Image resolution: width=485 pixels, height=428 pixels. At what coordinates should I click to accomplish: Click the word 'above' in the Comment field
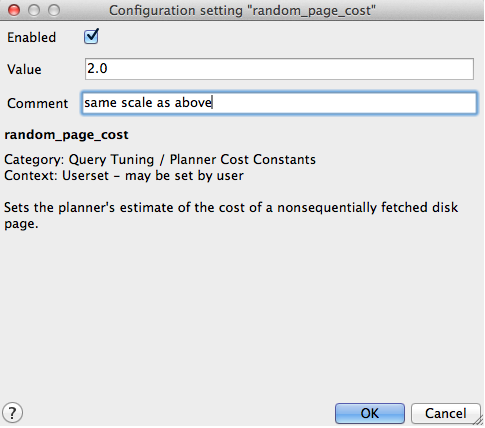pos(193,103)
